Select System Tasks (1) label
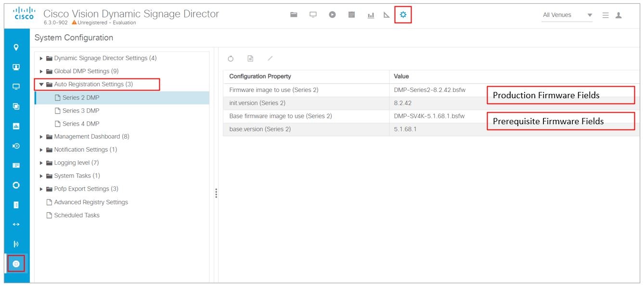644x287 pixels. pos(77,176)
